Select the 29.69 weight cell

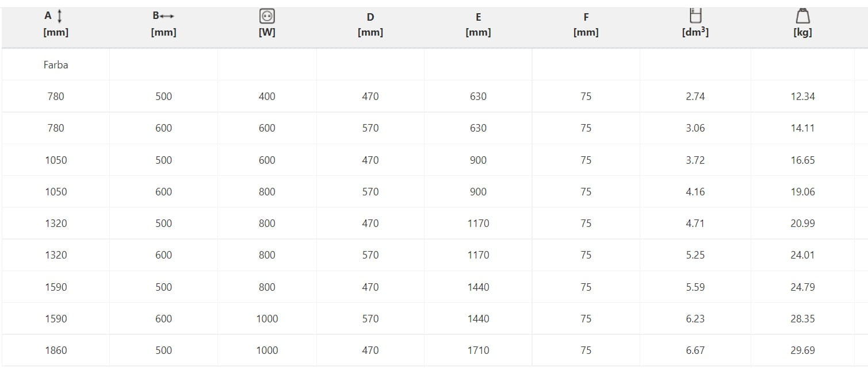pos(802,350)
